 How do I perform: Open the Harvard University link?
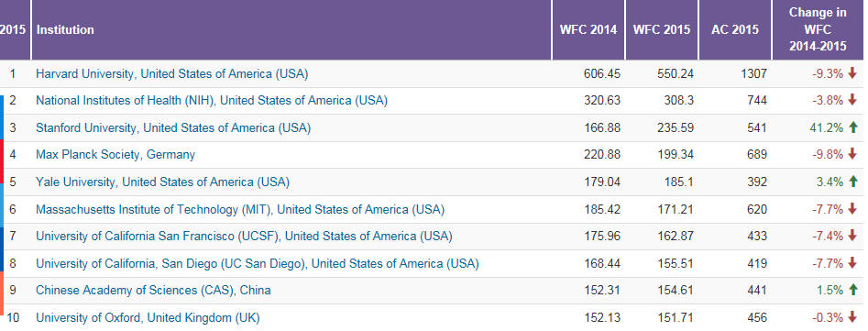(171, 73)
